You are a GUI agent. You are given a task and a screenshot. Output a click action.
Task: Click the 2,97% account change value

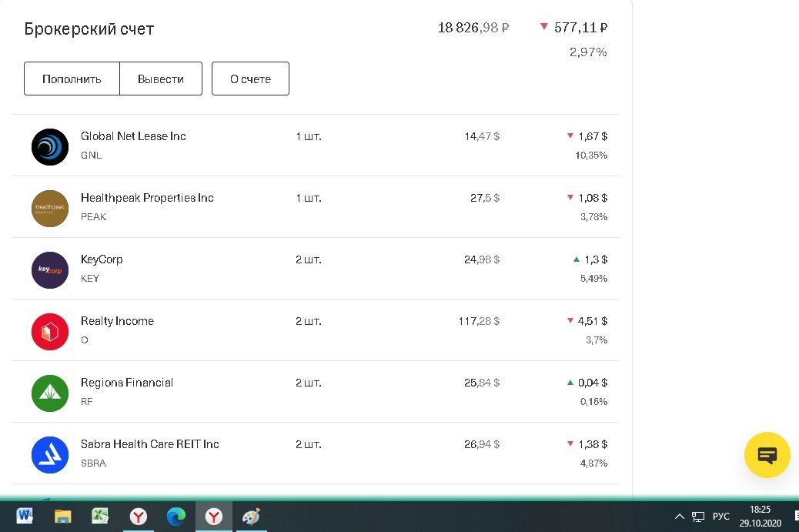point(588,52)
